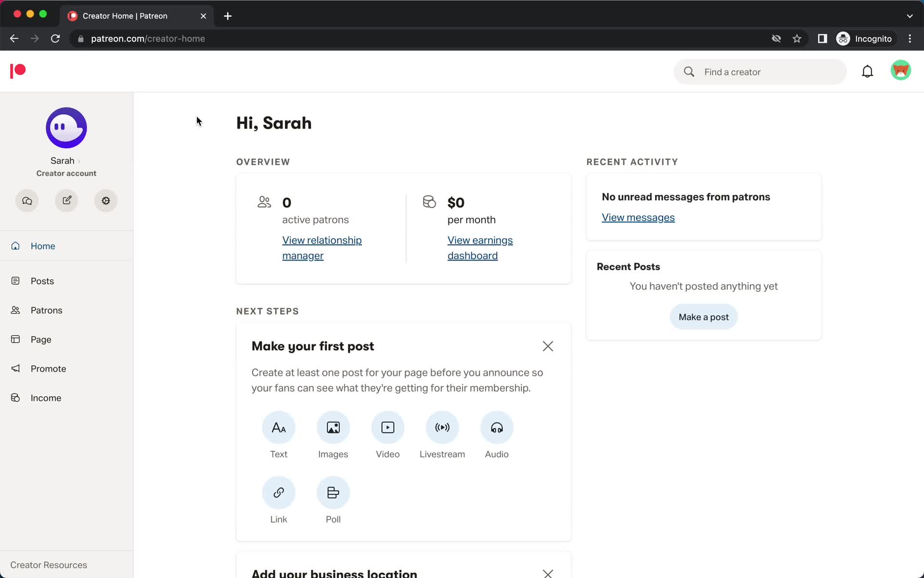This screenshot has height=578, width=924.
Task: Click the Link post type icon
Action: tap(280, 493)
